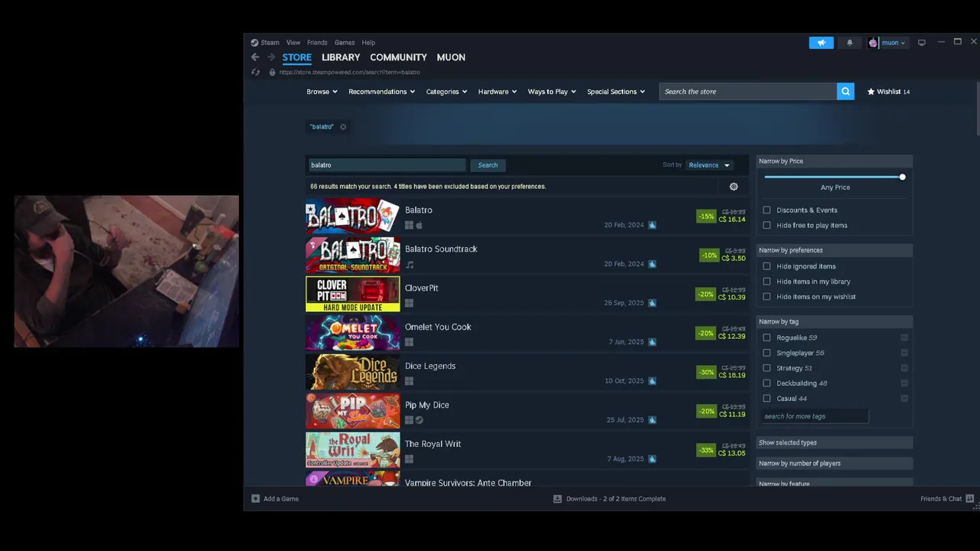980x551 pixels.
Task: Open the Friends & Chat icon
Action: (x=970, y=499)
